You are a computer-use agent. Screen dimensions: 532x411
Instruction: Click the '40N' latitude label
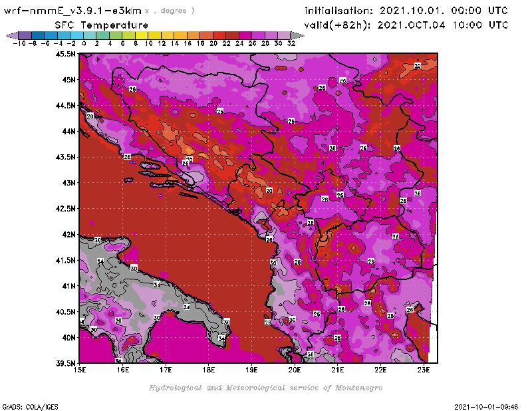[68, 338]
